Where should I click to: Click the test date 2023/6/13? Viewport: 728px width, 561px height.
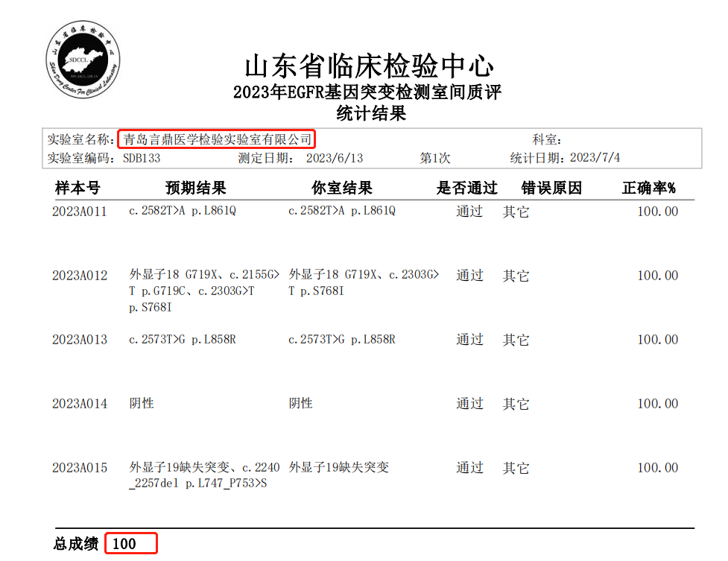click(334, 158)
